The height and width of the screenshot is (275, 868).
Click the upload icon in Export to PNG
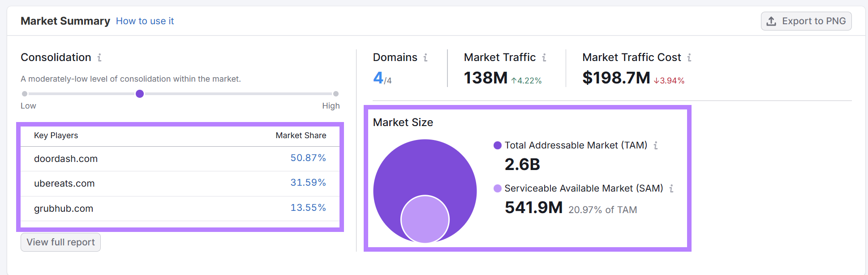pyautogui.click(x=771, y=21)
